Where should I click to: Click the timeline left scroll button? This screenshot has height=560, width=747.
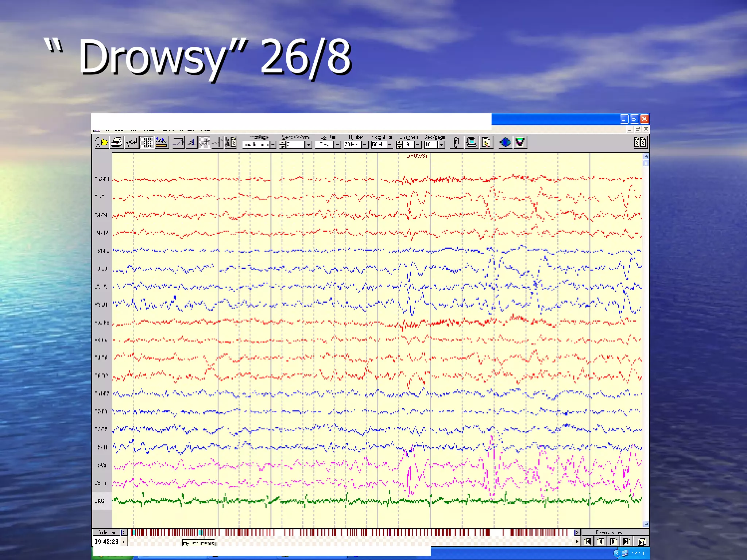point(124,533)
